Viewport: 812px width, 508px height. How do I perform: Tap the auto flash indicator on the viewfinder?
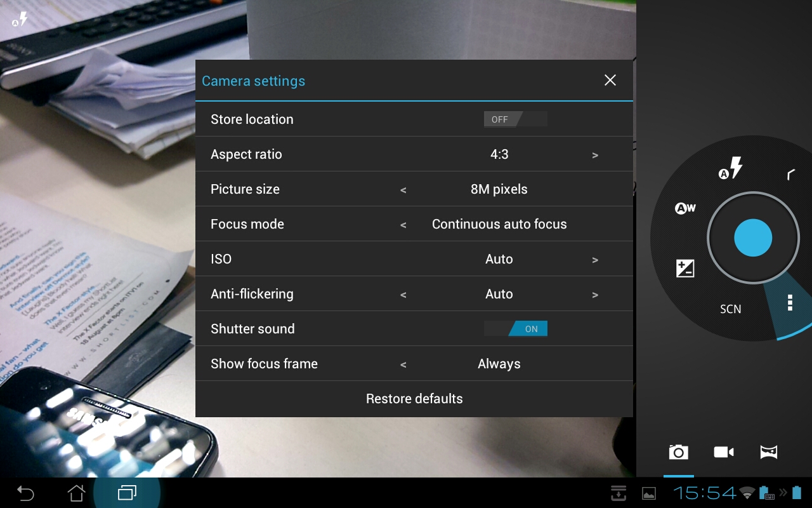tap(20, 19)
